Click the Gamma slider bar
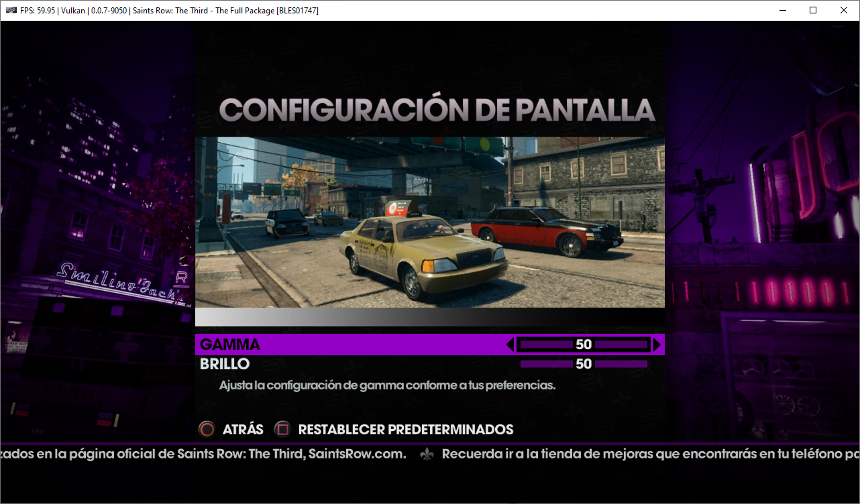Screen dimensions: 860x504 click(584, 344)
